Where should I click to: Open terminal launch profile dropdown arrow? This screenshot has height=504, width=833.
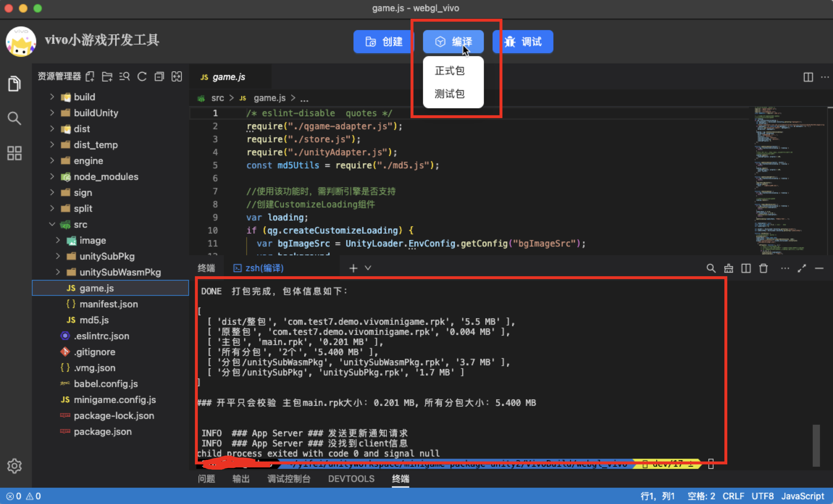click(x=368, y=268)
